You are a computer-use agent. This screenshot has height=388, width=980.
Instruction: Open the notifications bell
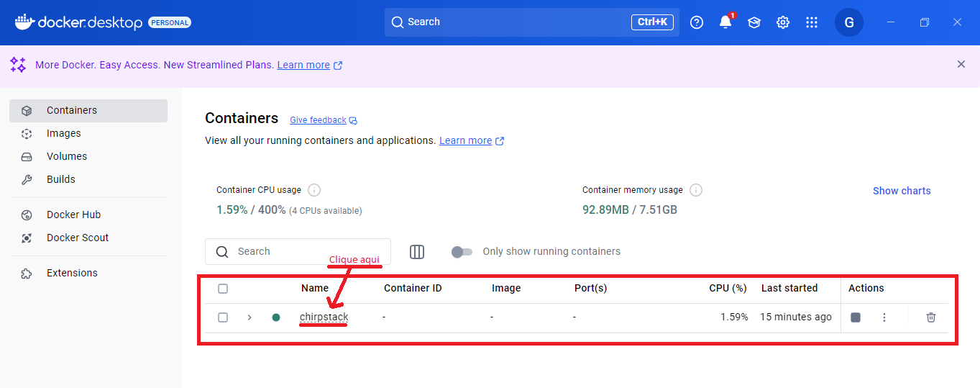(x=725, y=22)
